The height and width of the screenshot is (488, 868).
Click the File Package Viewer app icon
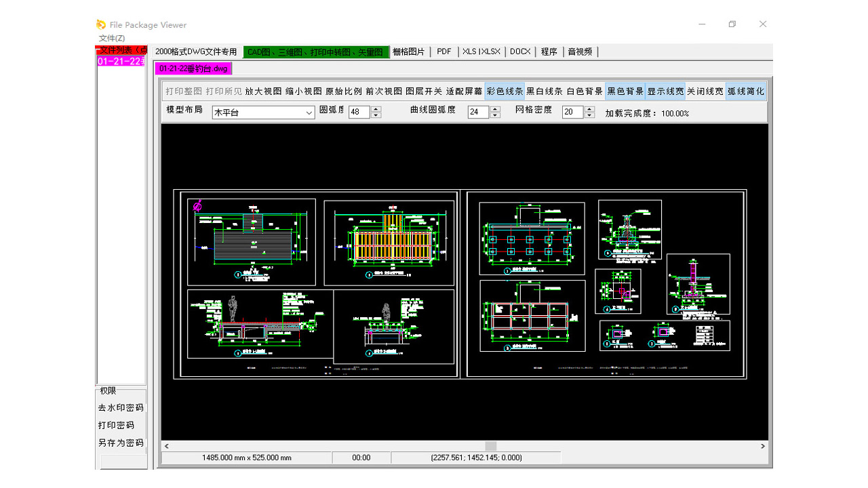101,25
